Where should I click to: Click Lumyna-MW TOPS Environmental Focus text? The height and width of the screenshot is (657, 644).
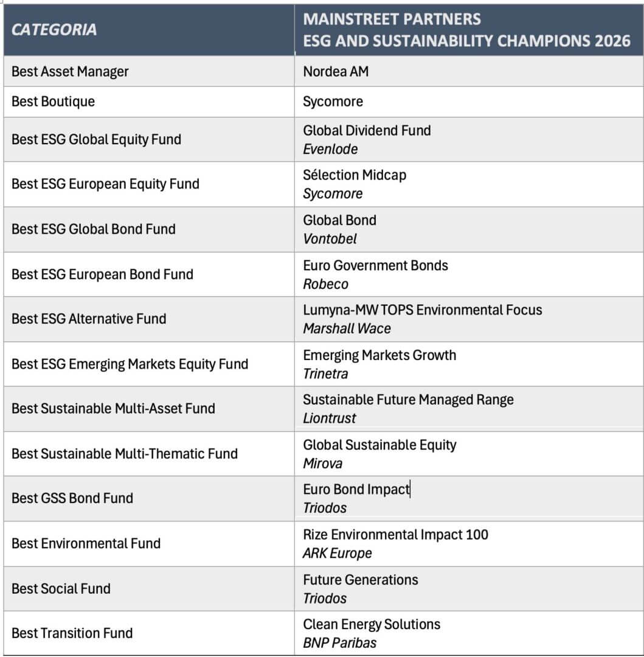coord(422,310)
